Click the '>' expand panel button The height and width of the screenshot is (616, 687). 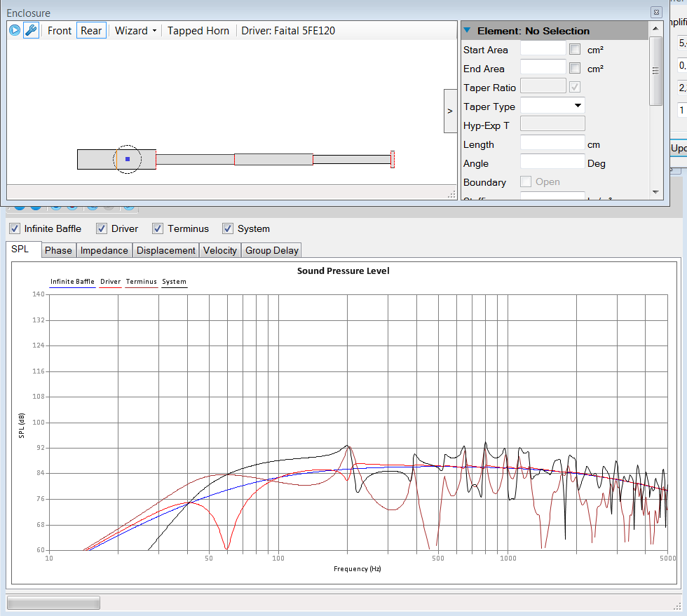click(x=450, y=111)
